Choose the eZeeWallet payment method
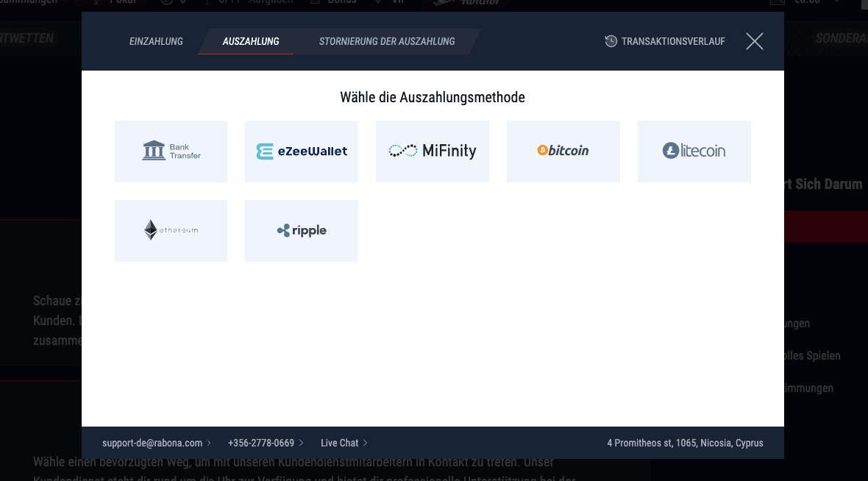This screenshot has height=481, width=868. click(302, 151)
